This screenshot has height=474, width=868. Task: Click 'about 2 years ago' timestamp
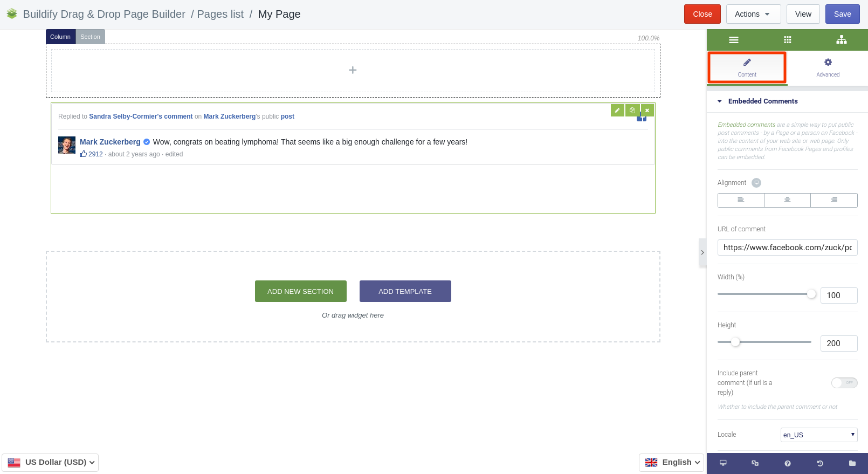134,154
